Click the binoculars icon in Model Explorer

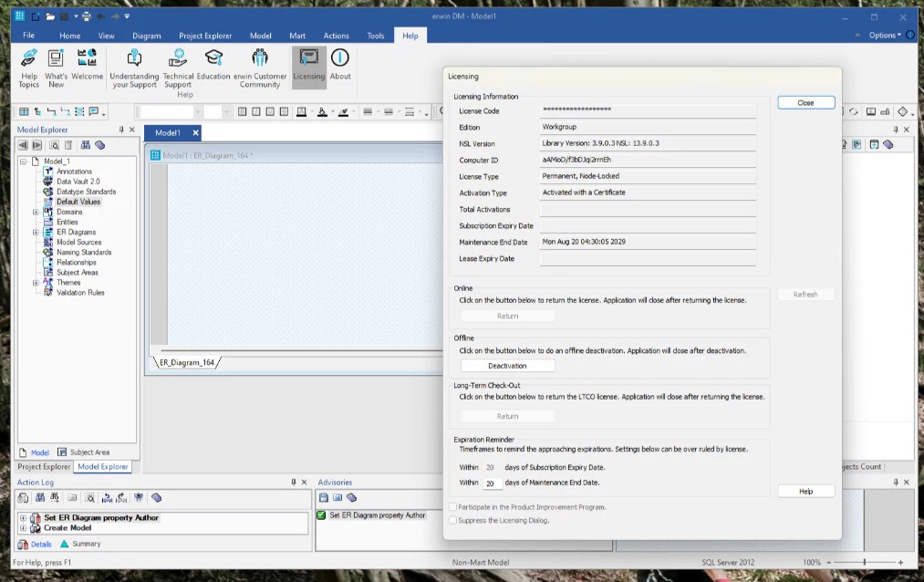(86, 145)
